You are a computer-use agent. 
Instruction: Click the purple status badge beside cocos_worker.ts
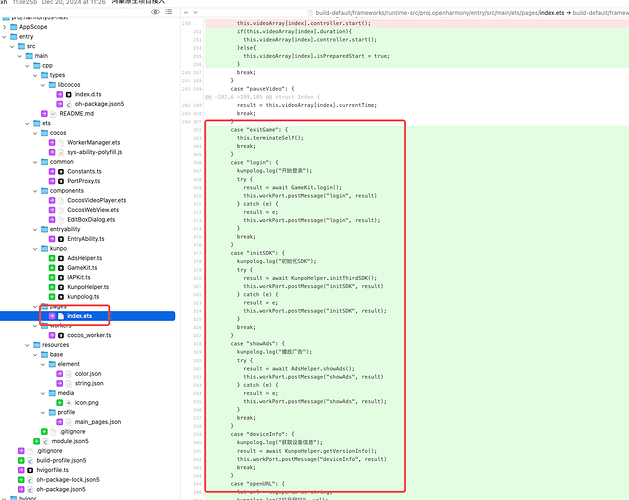click(x=52, y=335)
